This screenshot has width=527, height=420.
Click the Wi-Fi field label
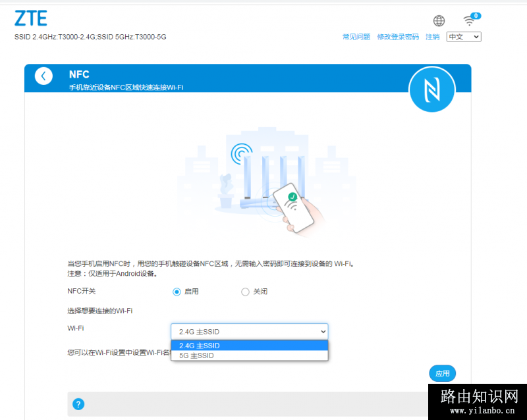coord(76,328)
